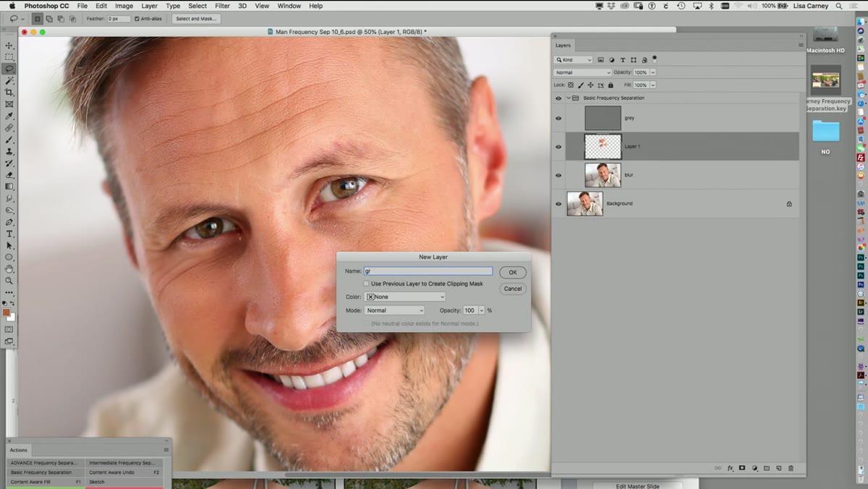Open Select and Mask
Image resolution: width=868 pixels, height=489 pixels.
pos(197,19)
